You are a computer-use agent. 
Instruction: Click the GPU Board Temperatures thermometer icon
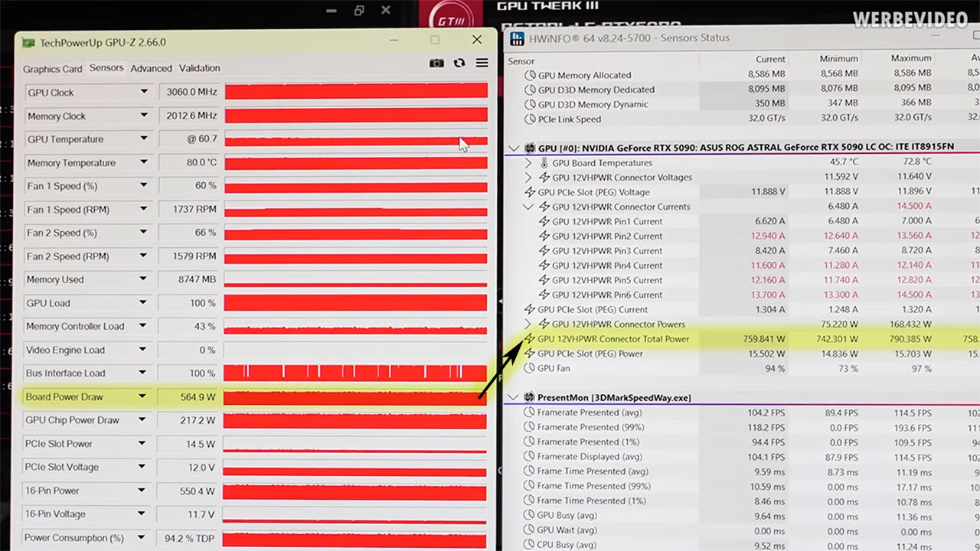click(x=544, y=163)
